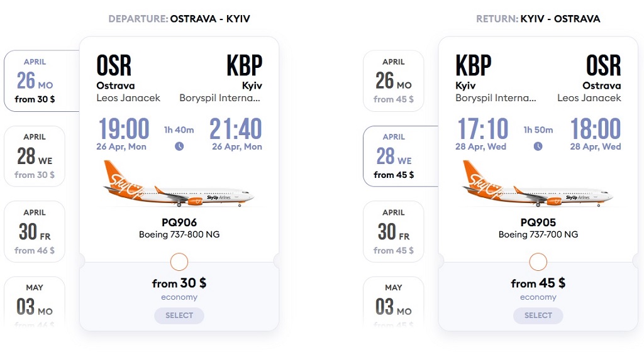Click the clock icon under 1h 50m duration
Image resolution: width=644 pixels, height=362 pixels.
tap(538, 146)
